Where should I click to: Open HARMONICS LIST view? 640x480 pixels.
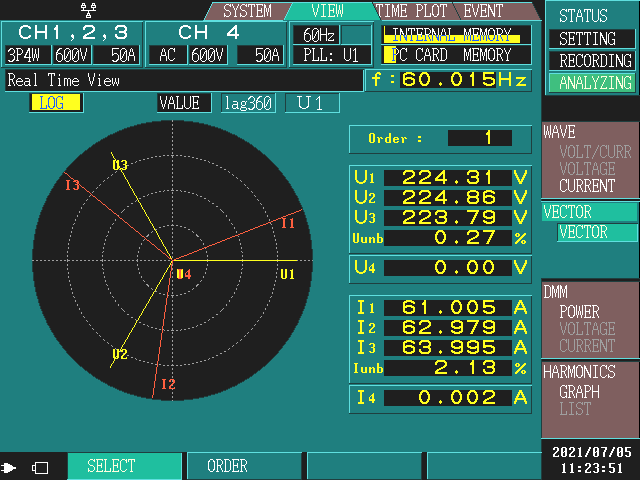pos(575,409)
